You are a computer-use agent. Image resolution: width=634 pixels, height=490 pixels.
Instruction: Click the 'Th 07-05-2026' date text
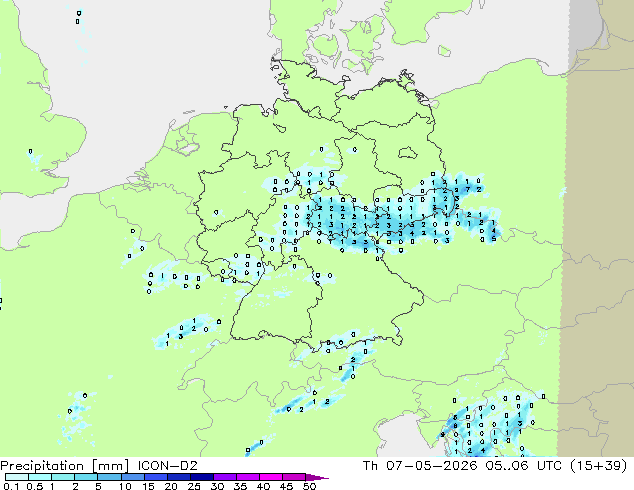click(420, 466)
